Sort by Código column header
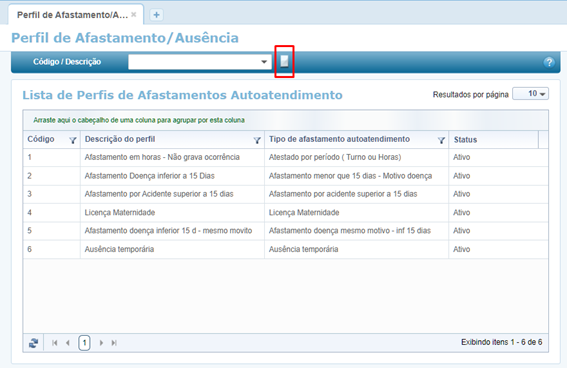Screen dimensions: 567x368 (x=41, y=139)
